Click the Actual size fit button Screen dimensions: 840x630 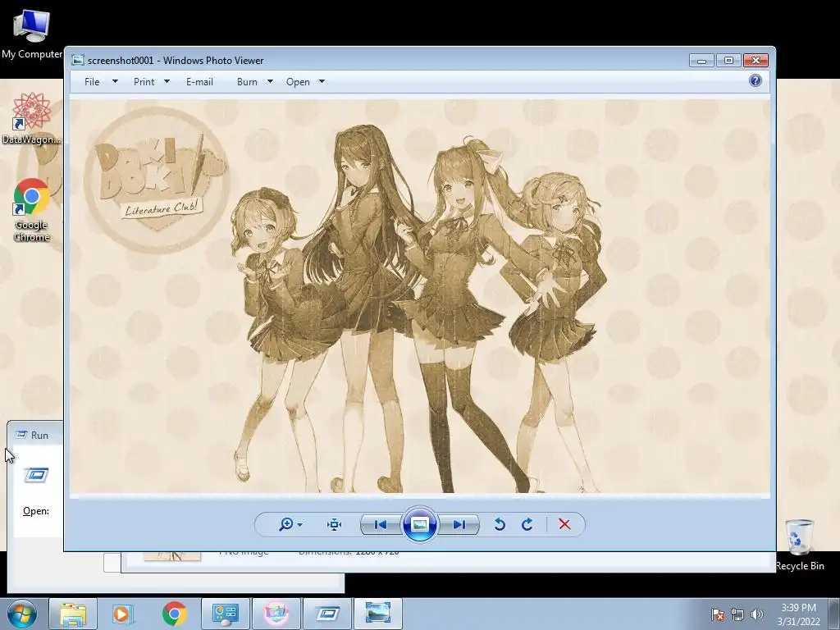335,524
